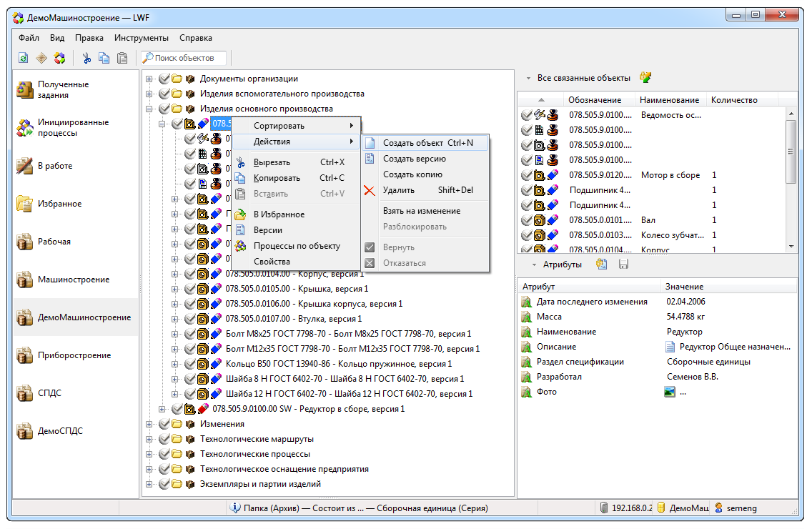Toggle checkmark for Мотор в сборе row

click(527, 175)
